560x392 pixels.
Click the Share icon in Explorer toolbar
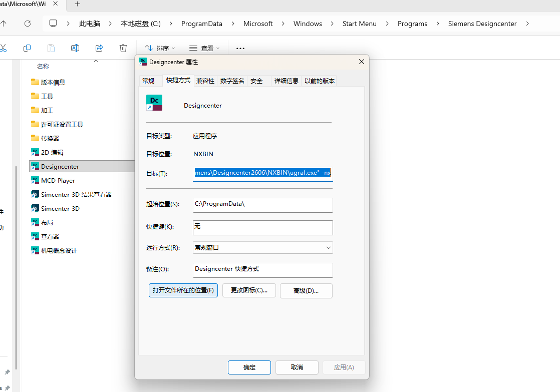pyautogui.click(x=99, y=48)
